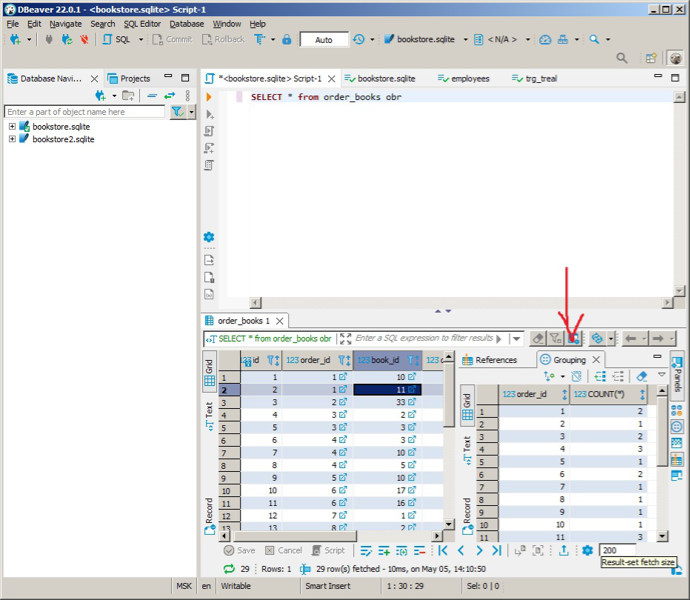Click the Cancel button in results footer
This screenshot has height=600, width=690.
click(x=283, y=550)
